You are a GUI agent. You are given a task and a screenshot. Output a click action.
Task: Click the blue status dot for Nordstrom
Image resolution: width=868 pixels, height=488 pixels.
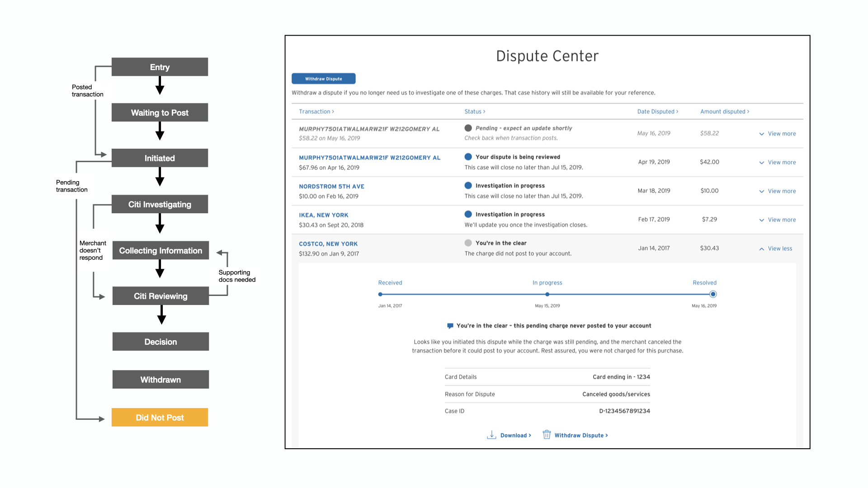coord(468,186)
